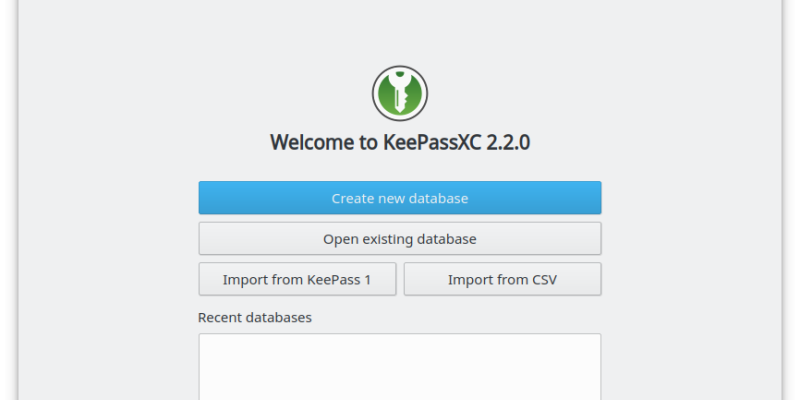
Task: Focus the white recent databases box
Action: [399, 367]
